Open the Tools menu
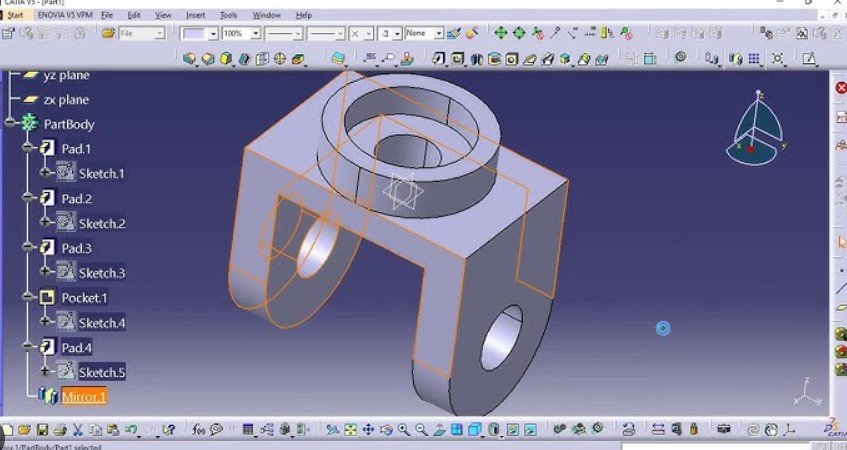Screen dimensions: 847x450 [x=228, y=16]
